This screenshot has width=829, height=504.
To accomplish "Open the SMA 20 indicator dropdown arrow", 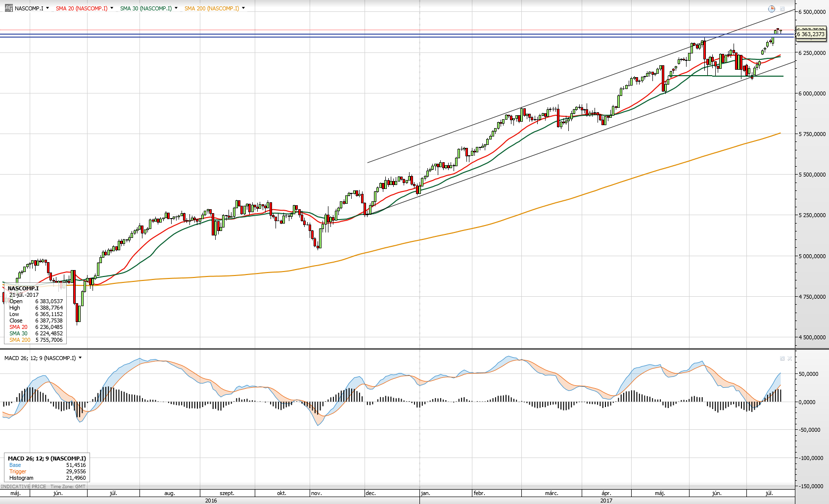I will pyautogui.click(x=112, y=8).
